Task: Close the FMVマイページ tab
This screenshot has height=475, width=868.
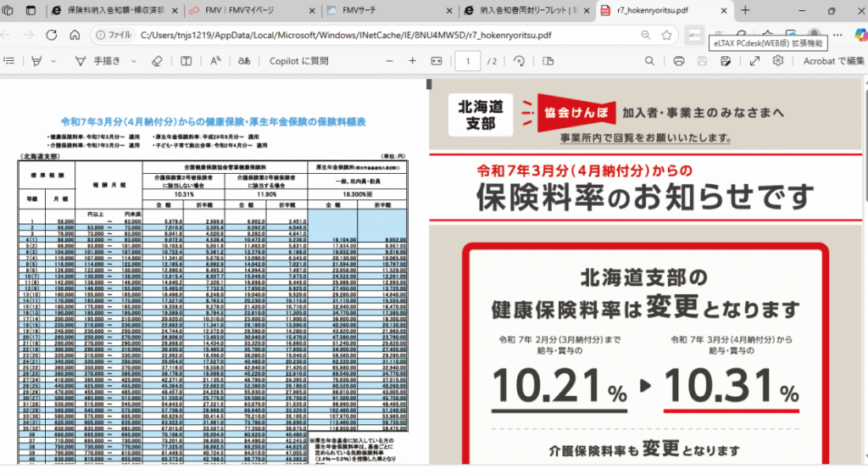Action: pos(312,10)
